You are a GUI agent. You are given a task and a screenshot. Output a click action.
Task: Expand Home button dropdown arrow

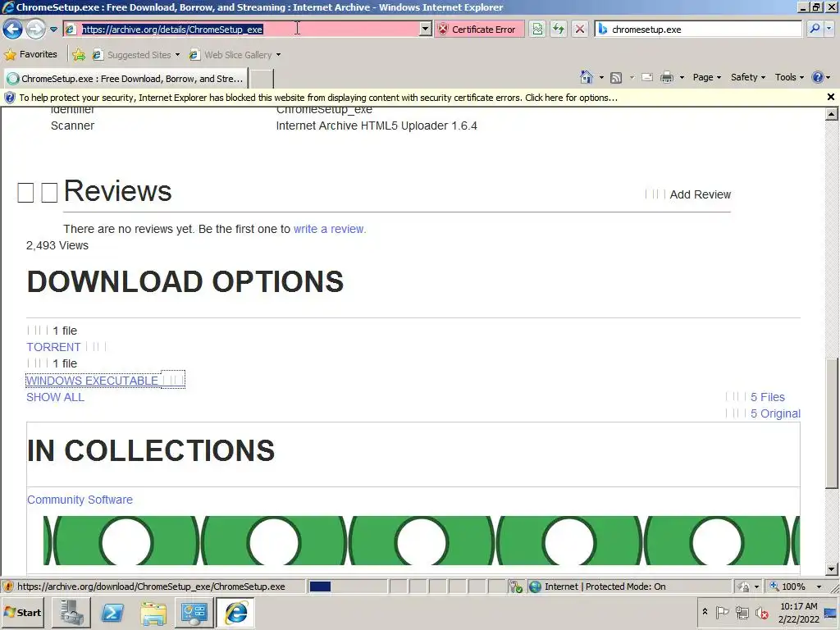tap(601, 78)
